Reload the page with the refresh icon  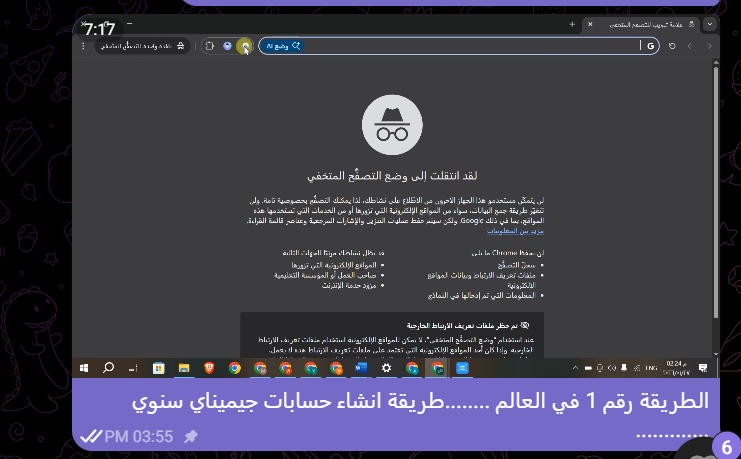[x=672, y=46]
